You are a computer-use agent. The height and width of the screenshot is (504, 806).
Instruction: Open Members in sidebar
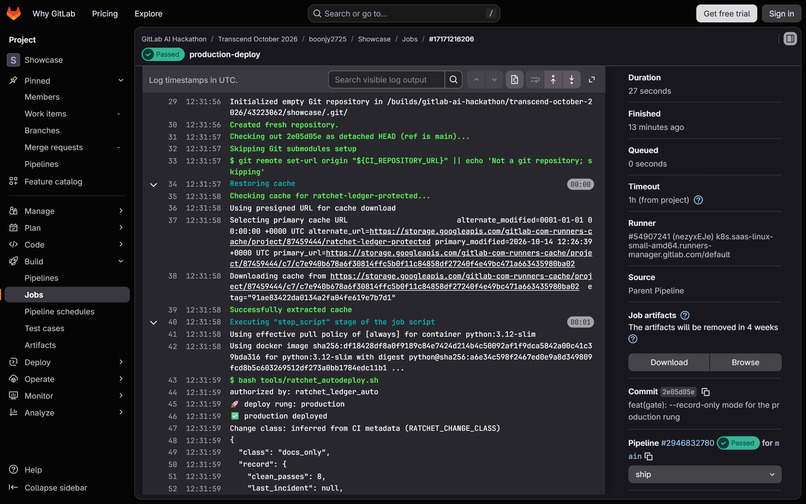pyautogui.click(x=42, y=97)
